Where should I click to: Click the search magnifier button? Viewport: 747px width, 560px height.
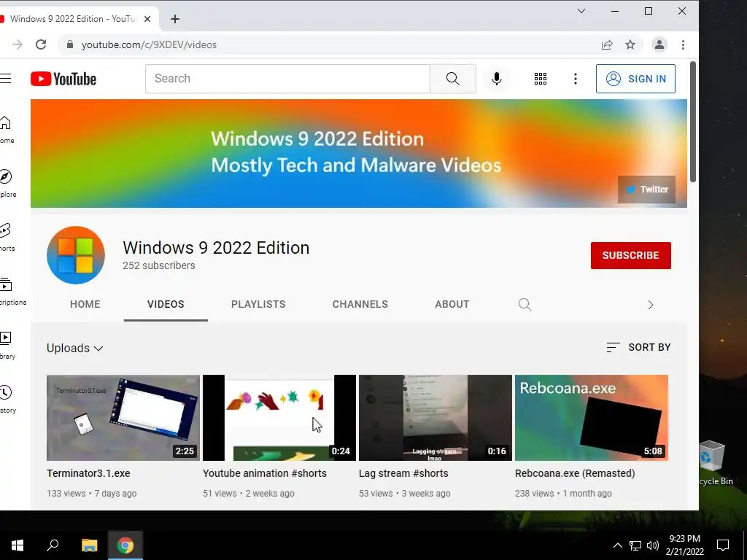pos(452,79)
